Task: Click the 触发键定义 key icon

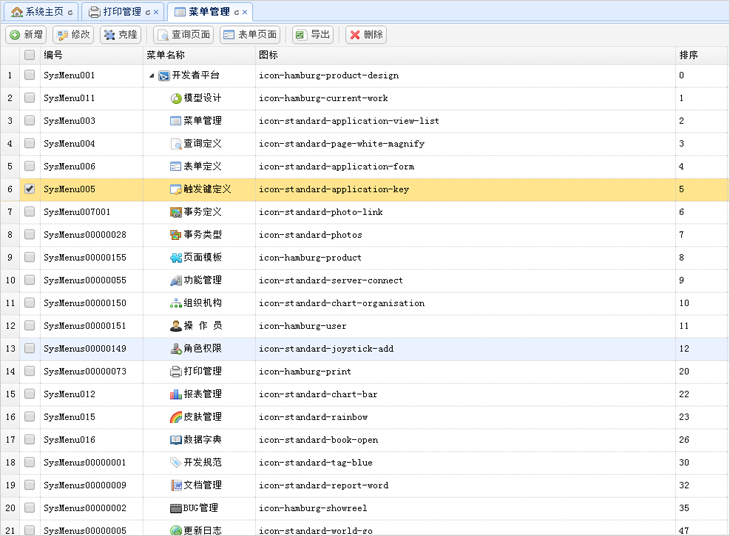Action: pos(176,190)
